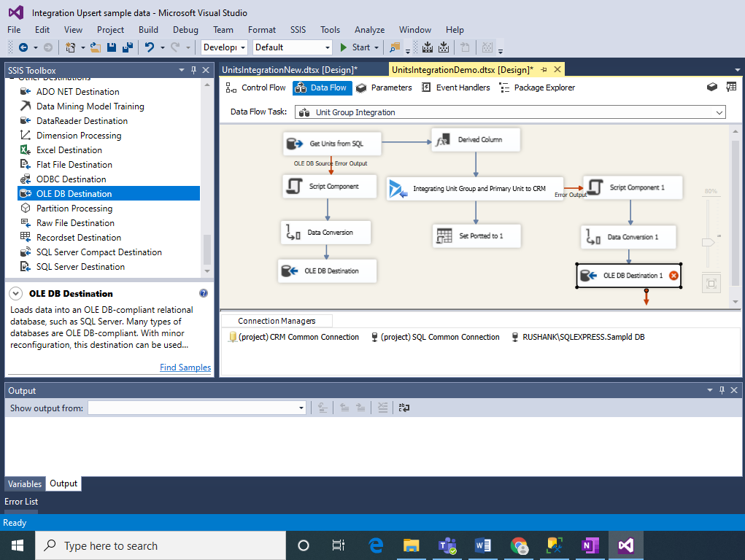Select the Data Conversion component
The height and width of the screenshot is (560, 745).
[x=325, y=233]
